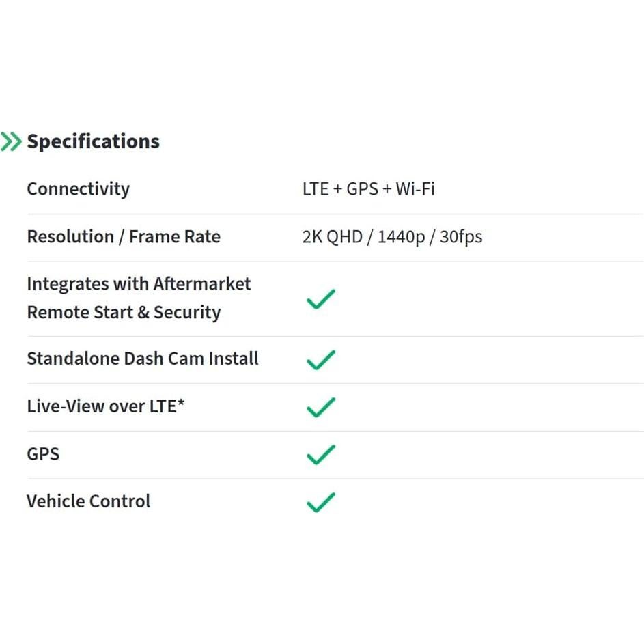Click the Live-View over LTE checkmark
Viewport: 644px width, 644px height.
coord(320,407)
